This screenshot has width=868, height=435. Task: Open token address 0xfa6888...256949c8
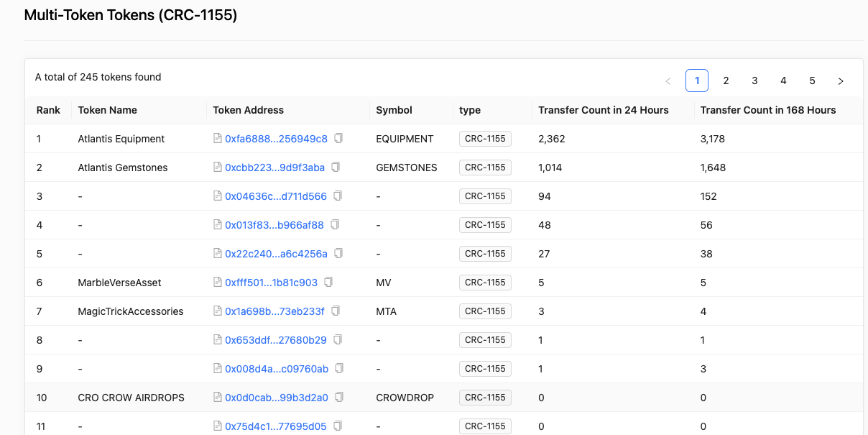275,139
